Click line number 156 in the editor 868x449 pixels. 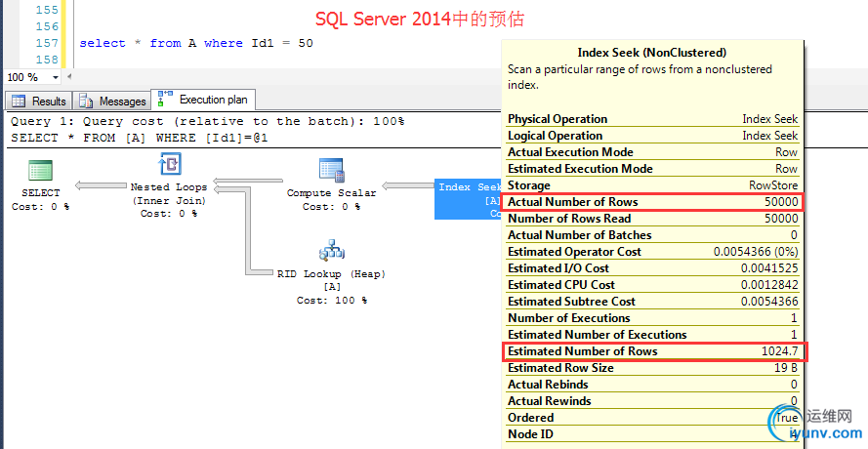(47, 26)
